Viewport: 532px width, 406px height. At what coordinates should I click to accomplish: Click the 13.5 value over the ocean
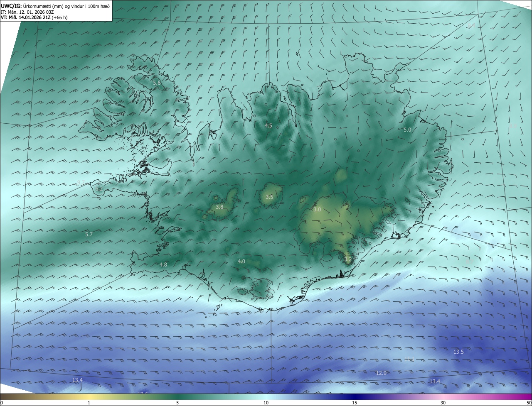458,352
